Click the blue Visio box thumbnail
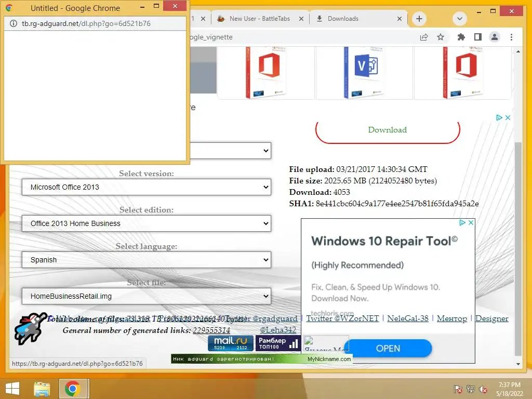The width and height of the screenshot is (532, 399). pos(364,73)
